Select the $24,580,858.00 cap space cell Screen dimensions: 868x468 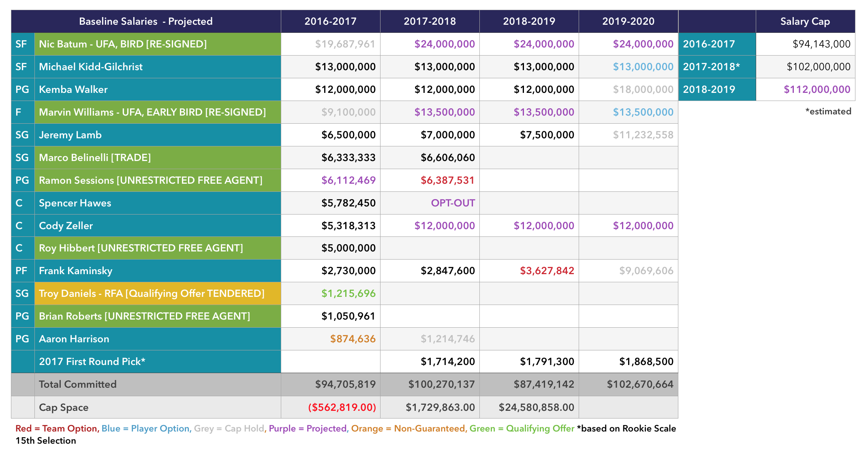click(536, 407)
